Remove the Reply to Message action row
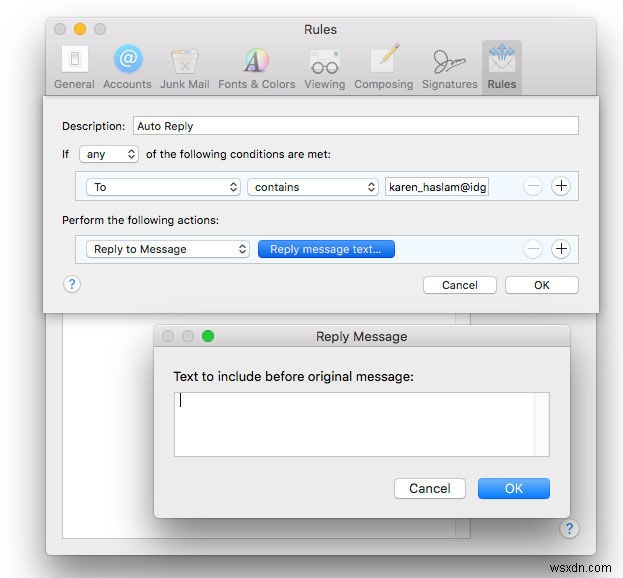This screenshot has height=578, width=623. pos(533,249)
